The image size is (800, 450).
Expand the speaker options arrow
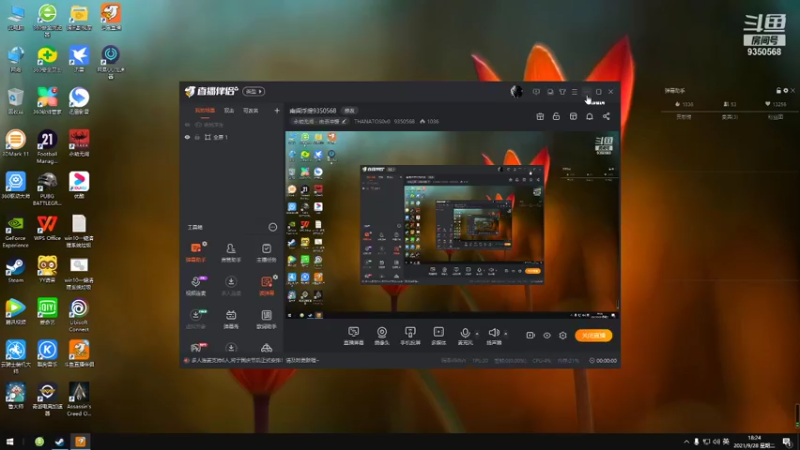506,334
